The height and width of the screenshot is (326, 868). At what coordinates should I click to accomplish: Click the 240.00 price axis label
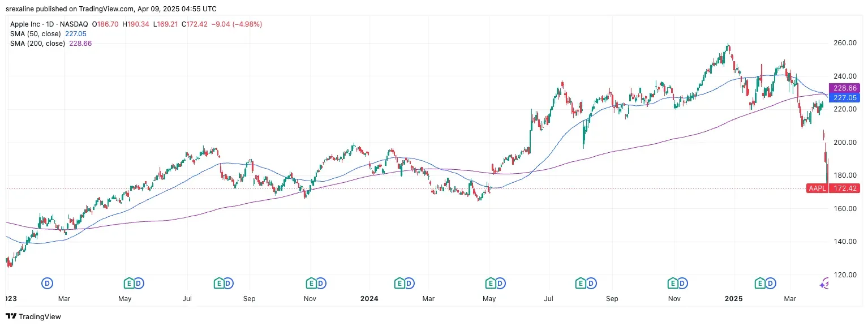(x=844, y=76)
